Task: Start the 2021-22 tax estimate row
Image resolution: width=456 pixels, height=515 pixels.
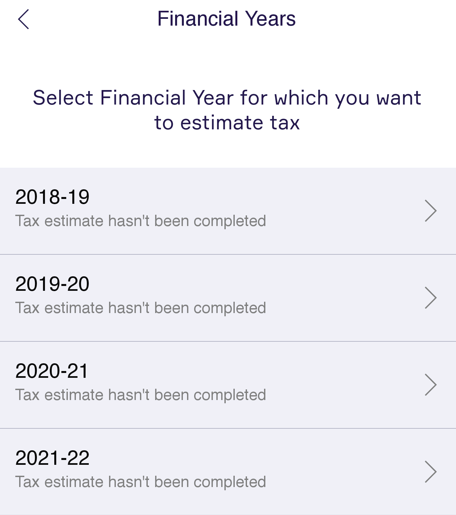Action: click(228, 472)
